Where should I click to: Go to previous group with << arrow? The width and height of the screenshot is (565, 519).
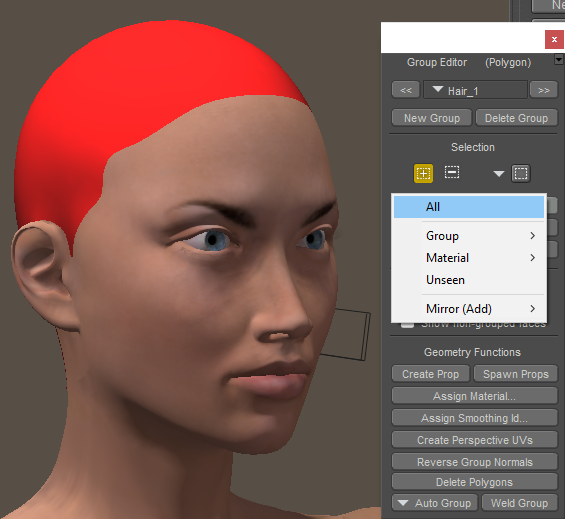(x=406, y=90)
